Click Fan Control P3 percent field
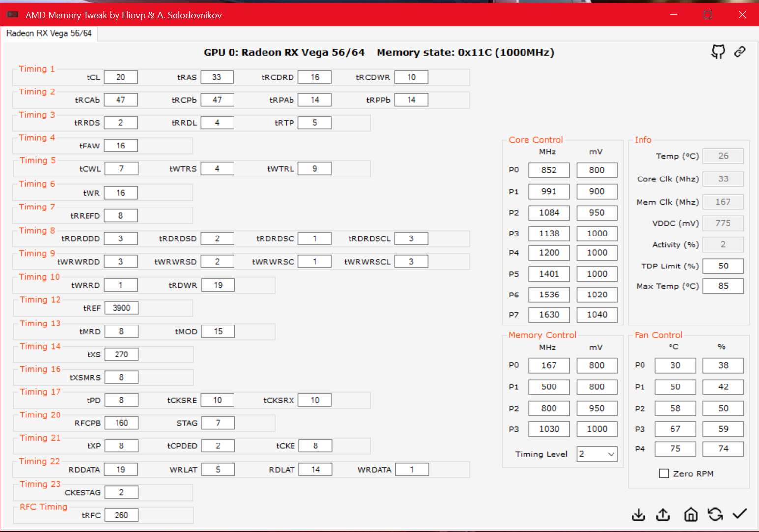This screenshot has width=759, height=532. pos(723,429)
